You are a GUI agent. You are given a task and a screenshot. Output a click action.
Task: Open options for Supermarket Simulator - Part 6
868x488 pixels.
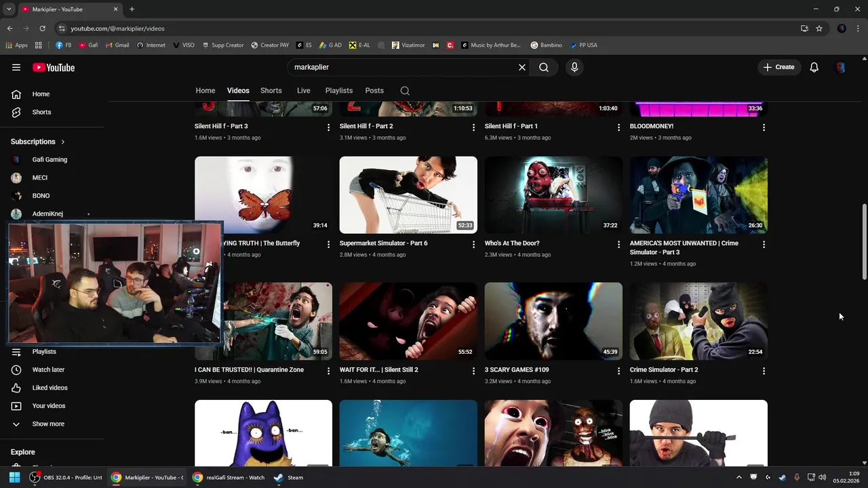coord(474,245)
